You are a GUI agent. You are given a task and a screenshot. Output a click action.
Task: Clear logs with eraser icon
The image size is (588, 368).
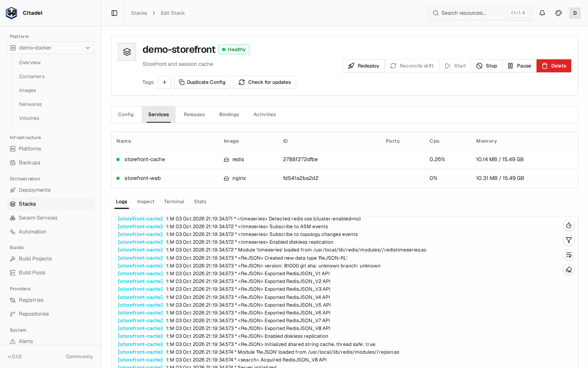click(569, 270)
